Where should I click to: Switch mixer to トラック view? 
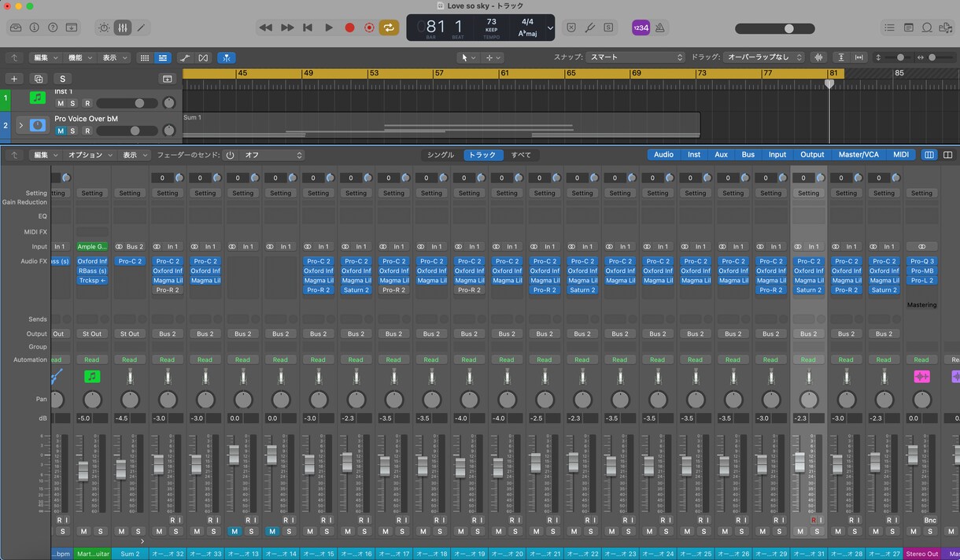tap(482, 155)
